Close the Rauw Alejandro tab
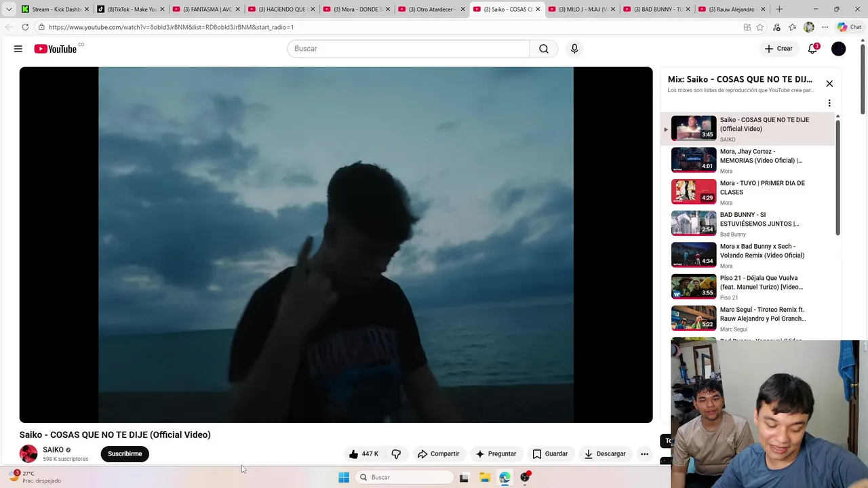 coord(763,9)
